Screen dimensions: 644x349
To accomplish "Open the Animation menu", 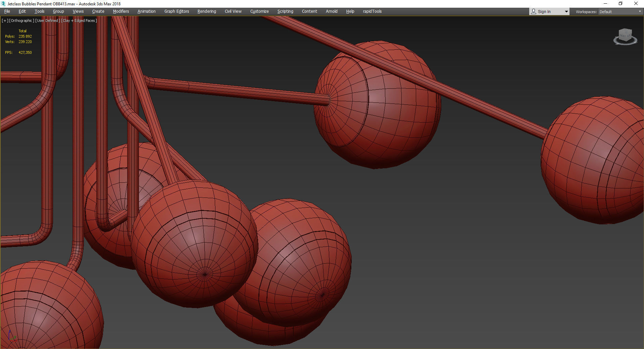I will click(146, 11).
